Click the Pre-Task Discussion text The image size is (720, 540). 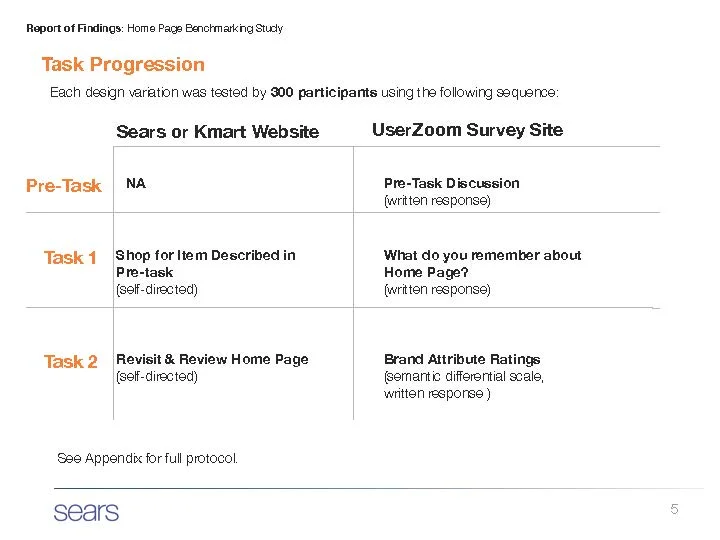tap(452, 183)
